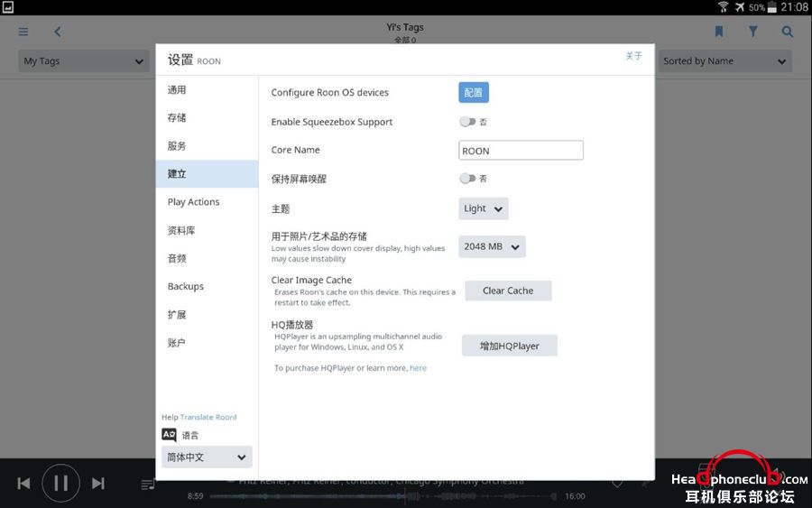Click the 21:08 clock in status bar
The width and height of the screenshot is (812, 508).
(x=794, y=7)
